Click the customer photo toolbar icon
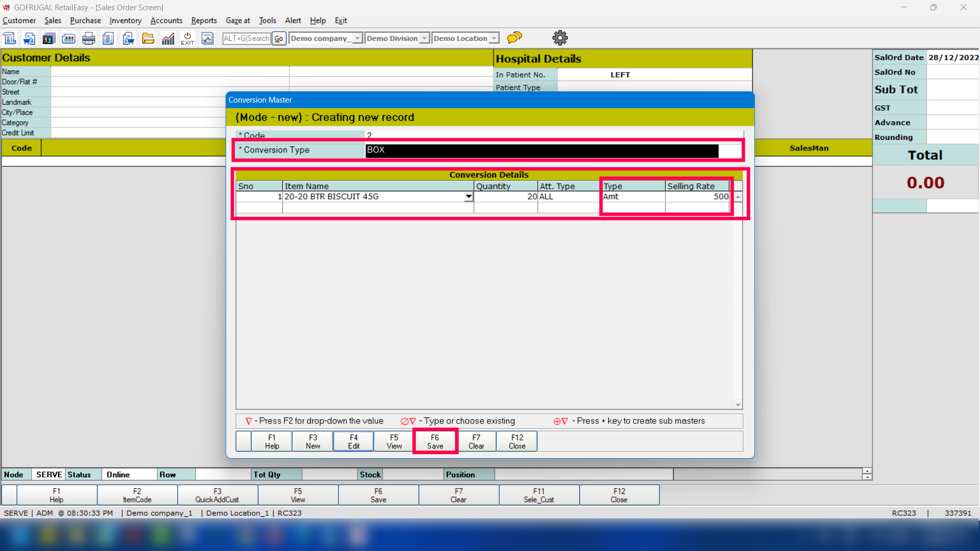 click(x=49, y=38)
